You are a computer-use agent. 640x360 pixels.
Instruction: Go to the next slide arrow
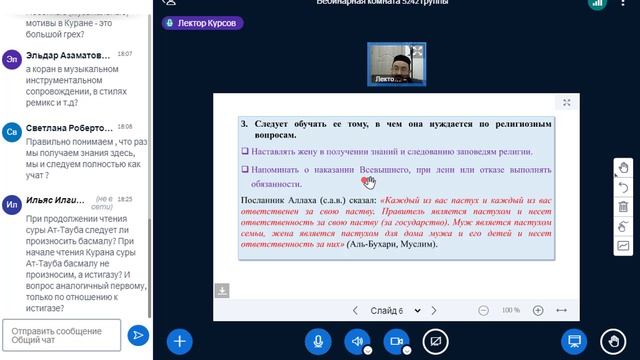tap(433, 311)
